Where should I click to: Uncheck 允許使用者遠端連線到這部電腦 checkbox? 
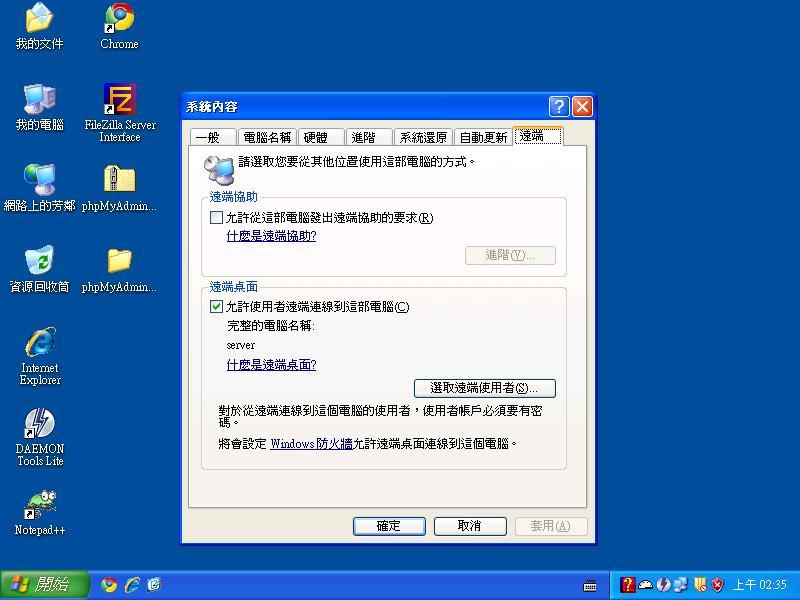point(216,307)
